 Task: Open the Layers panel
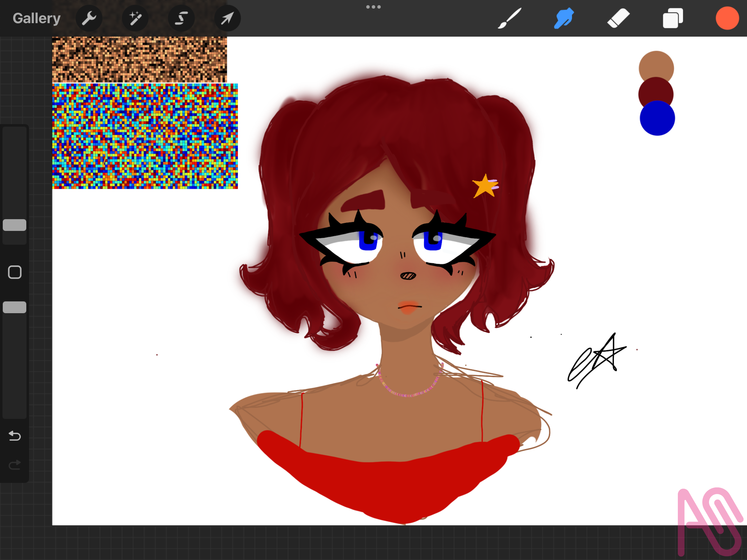pyautogui.click(x=672, y=18)
